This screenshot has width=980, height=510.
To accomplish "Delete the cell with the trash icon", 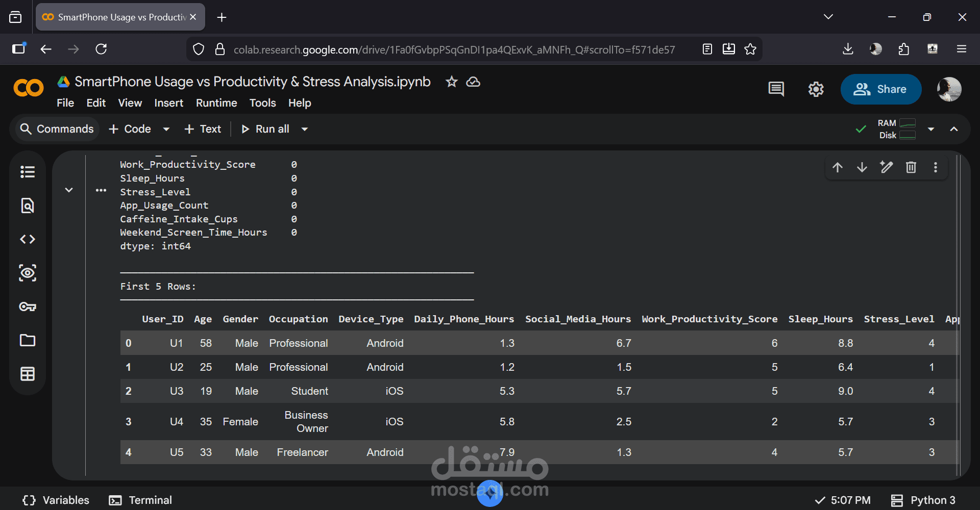I will (911, 167).
